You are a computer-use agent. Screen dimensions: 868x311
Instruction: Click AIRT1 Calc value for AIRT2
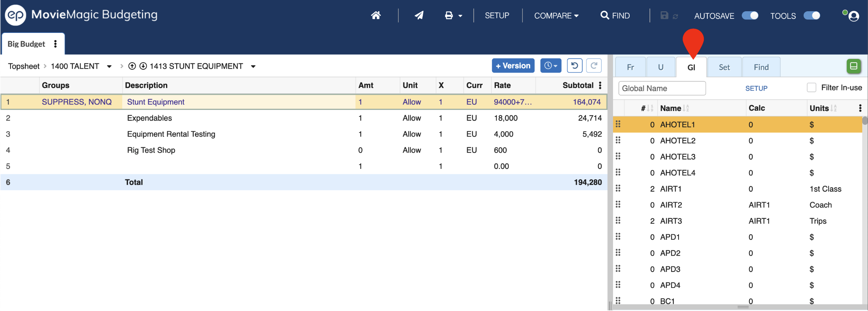[759, 205]
